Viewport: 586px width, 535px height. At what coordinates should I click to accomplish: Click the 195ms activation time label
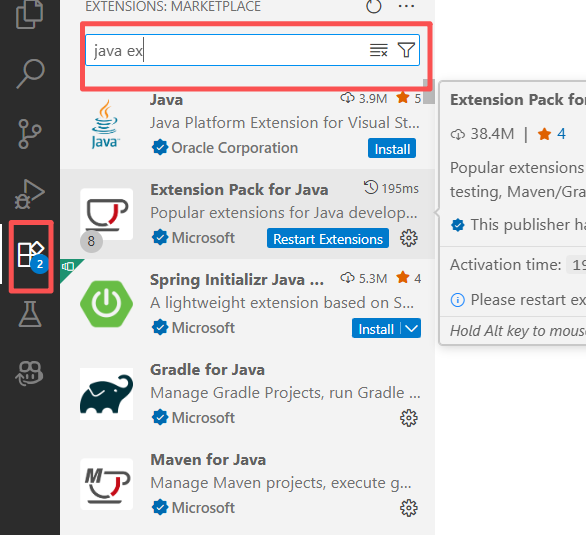(392, 188)
